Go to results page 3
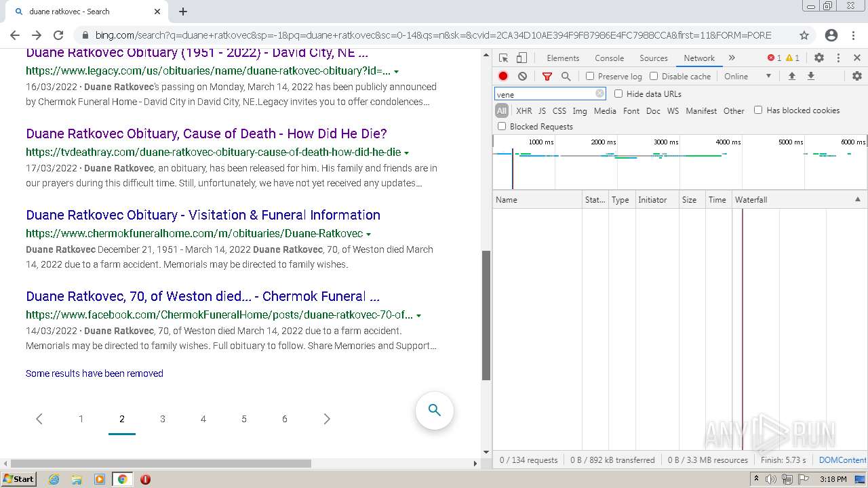This screenshot has height=488, width=868. pyautogui.click(x=163, y=419)
